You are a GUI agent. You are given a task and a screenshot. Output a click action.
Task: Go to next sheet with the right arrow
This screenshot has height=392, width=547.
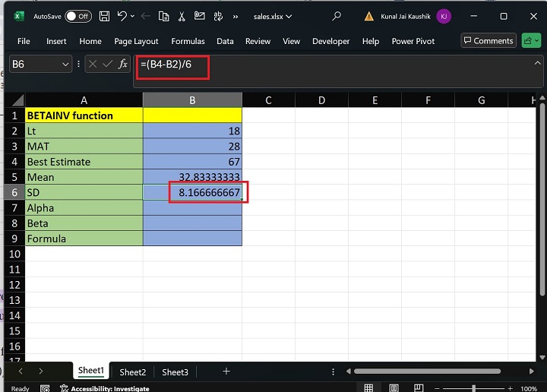tap(41, 371)
